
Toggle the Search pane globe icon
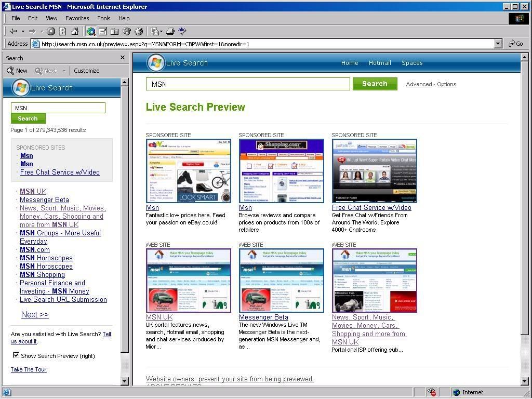91,32
